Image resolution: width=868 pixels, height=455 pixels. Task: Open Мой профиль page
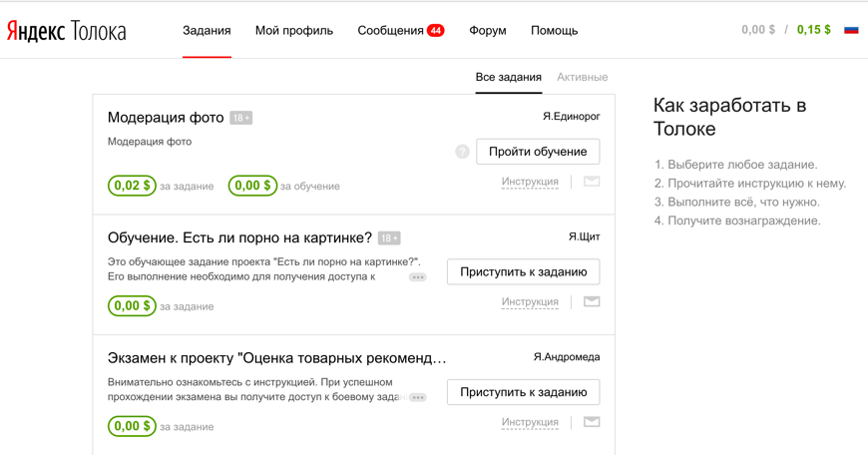click(x=294, y=31)
